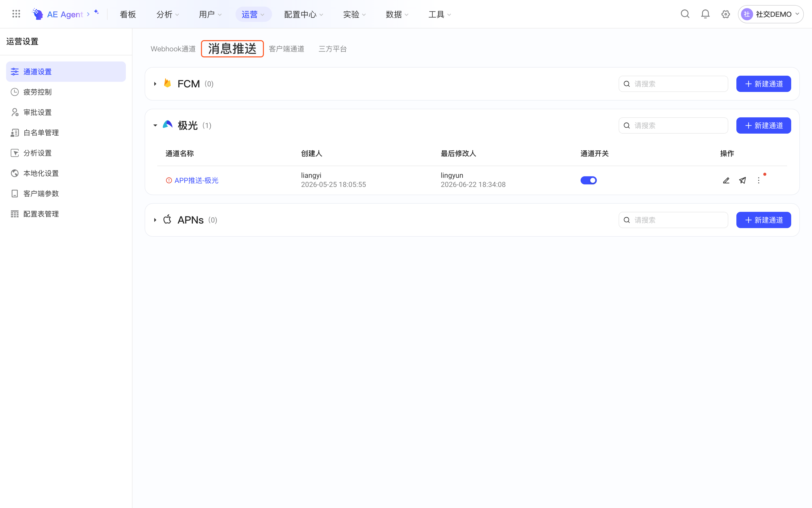Open the notifications bell

tap(705, 14)
